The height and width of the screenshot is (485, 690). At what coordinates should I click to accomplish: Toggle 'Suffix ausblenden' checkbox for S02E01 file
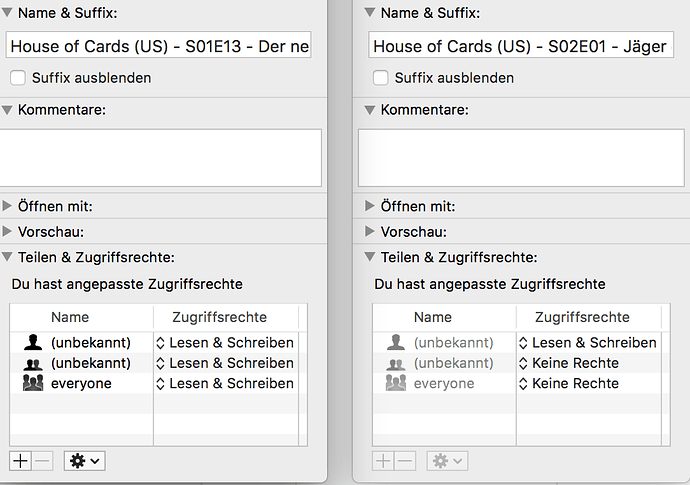pos(380,78)
